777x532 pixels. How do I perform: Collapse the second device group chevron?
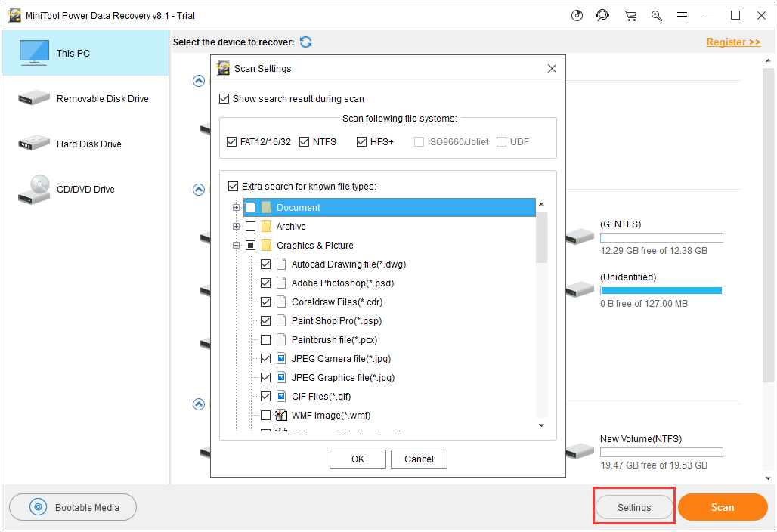pyautogui.click(x=199, y=189)
